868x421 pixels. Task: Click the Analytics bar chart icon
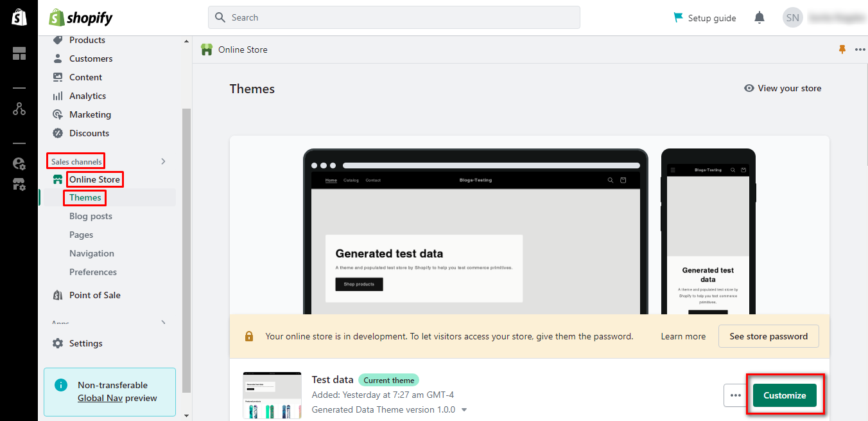(58, 96)
